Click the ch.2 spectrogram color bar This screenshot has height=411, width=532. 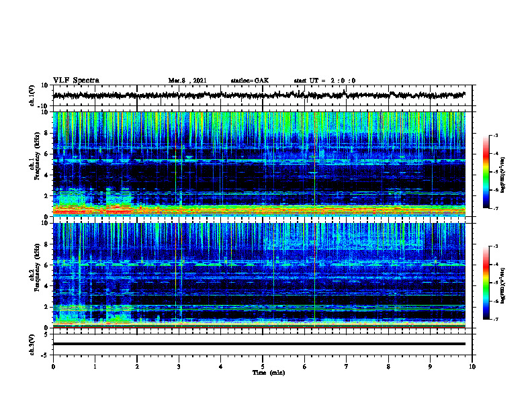(486, 283)
